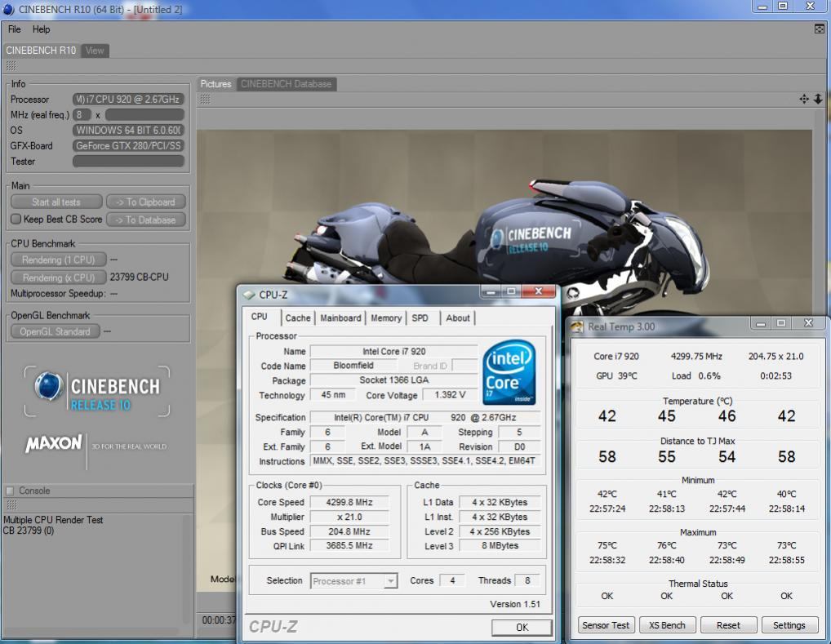Click the restore icon right of menu bar
831x644 pixels.
[x=820, y=29]
